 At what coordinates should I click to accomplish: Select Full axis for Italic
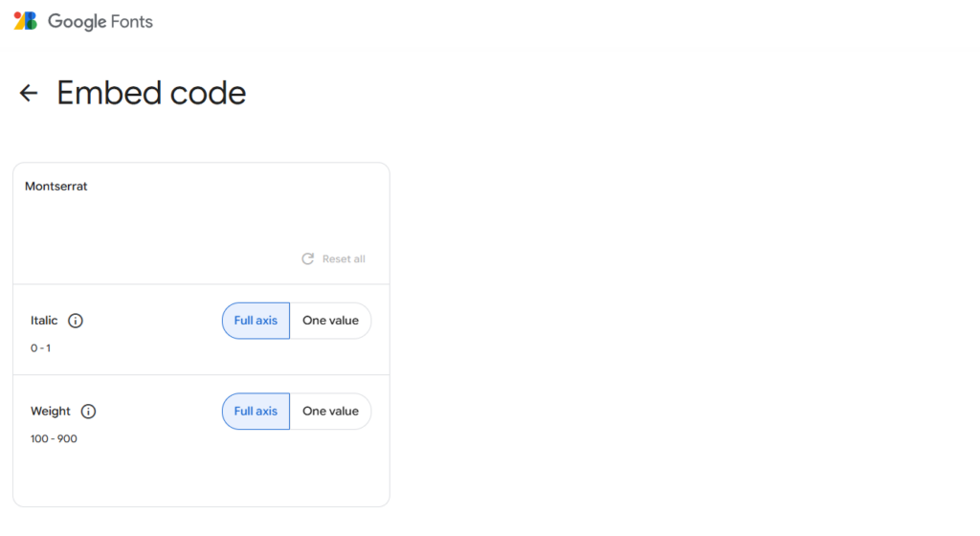(x=256, y=321)
